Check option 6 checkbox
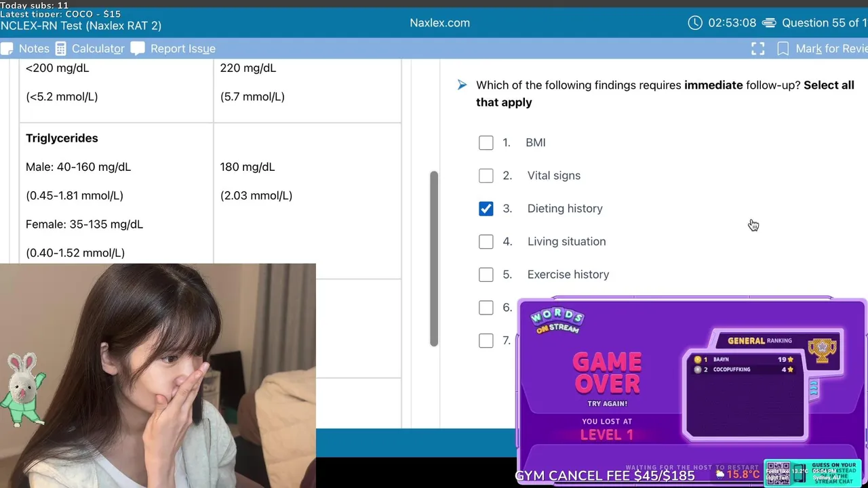 click(486, 308)
